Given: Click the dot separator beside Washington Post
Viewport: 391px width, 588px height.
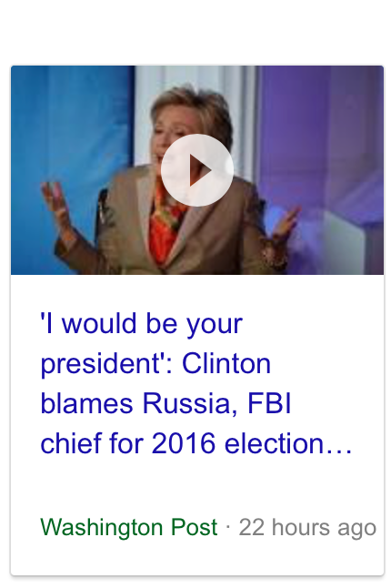Looking at the screenshot, I should (x=228, y=527).
